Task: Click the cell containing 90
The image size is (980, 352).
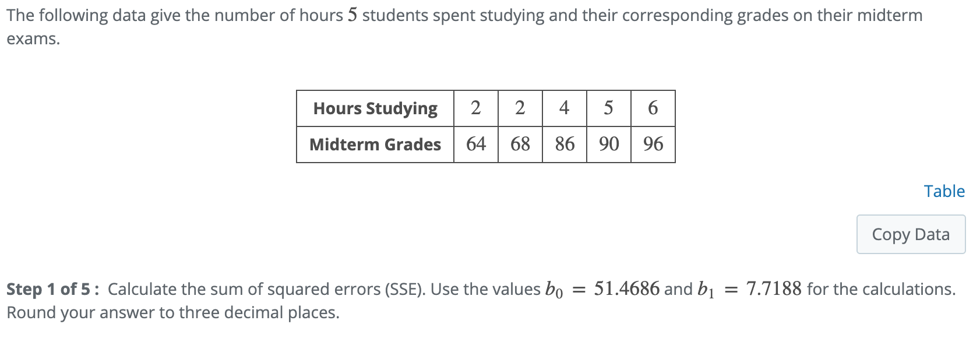Action: tap(608, 144)
